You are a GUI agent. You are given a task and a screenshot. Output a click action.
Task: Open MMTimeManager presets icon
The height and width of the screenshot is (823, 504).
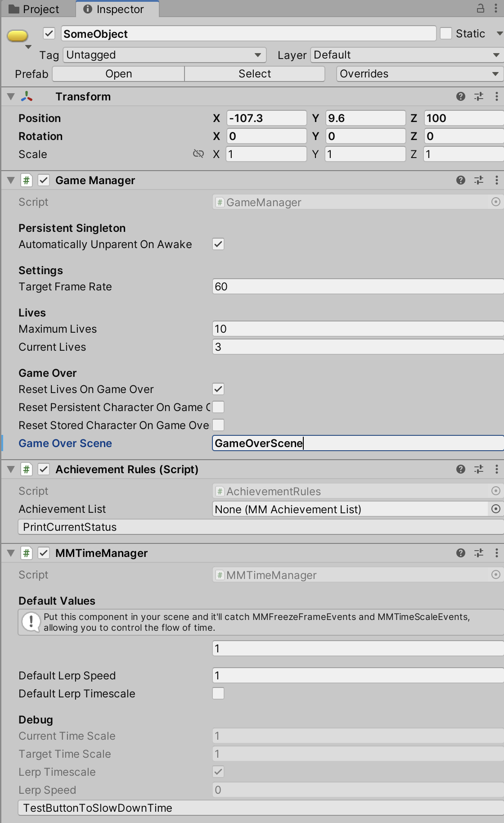pos(479,553)
